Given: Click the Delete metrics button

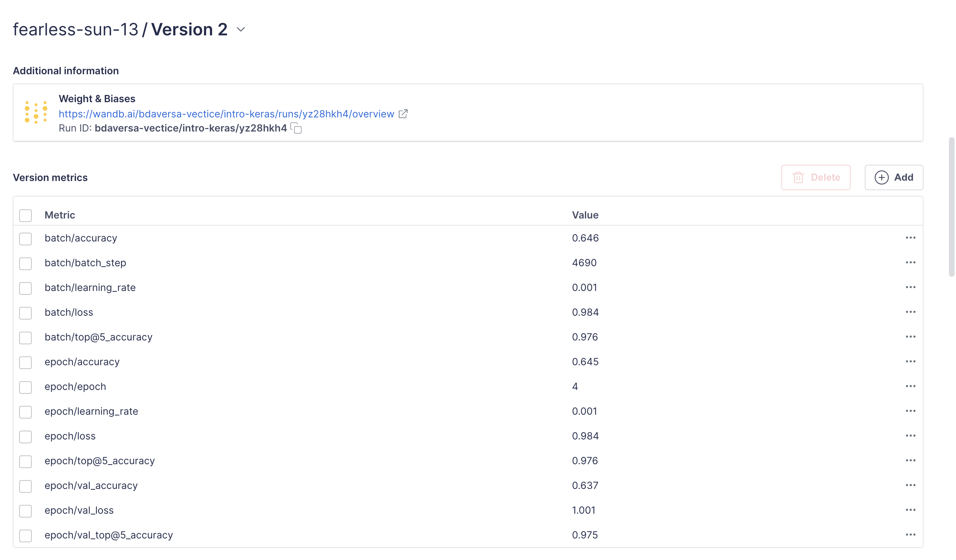Looking at the screenshot, I should (x=816, y=177).
